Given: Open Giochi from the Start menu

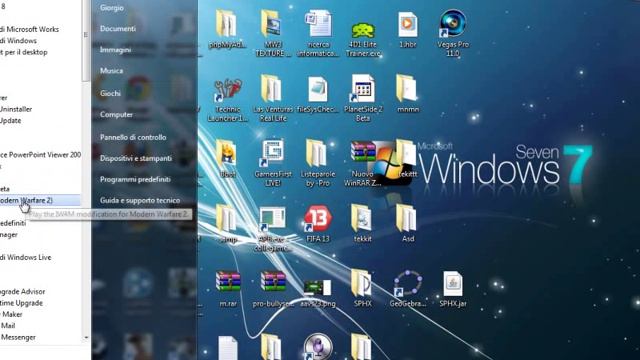Looking at the screenshot, I should click(x=111, y=93).
